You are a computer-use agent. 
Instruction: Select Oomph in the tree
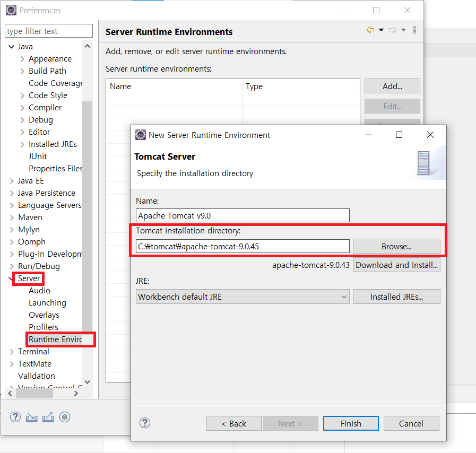tap(32, 242)
